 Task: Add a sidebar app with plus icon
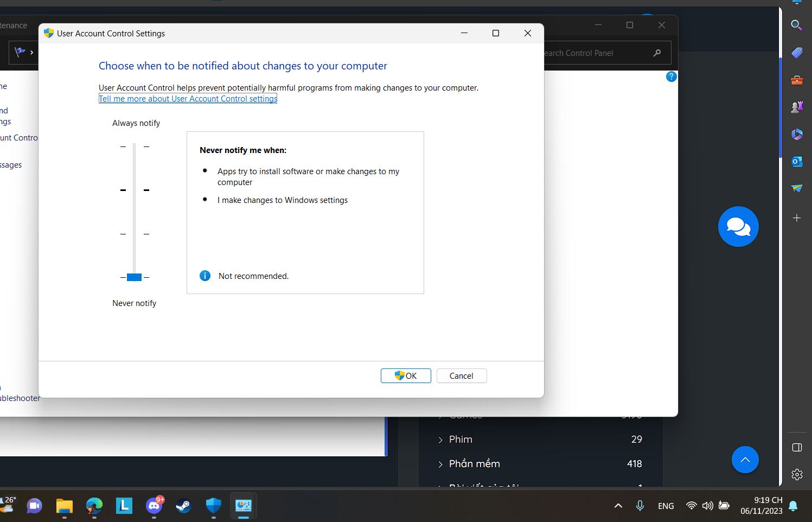pos(796,218)
